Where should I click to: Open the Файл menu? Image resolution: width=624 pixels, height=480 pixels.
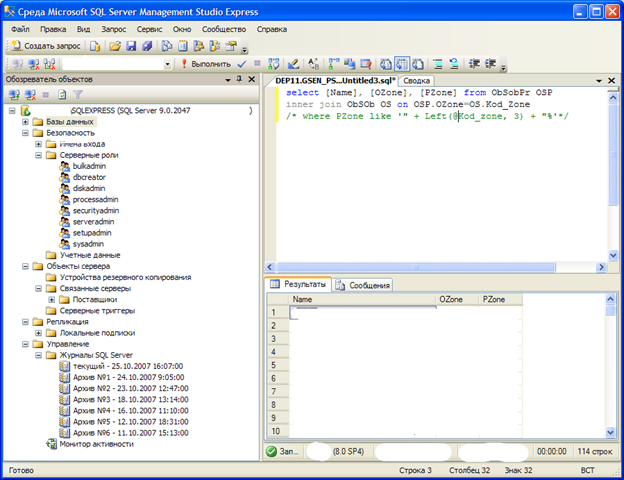(20, 29)
